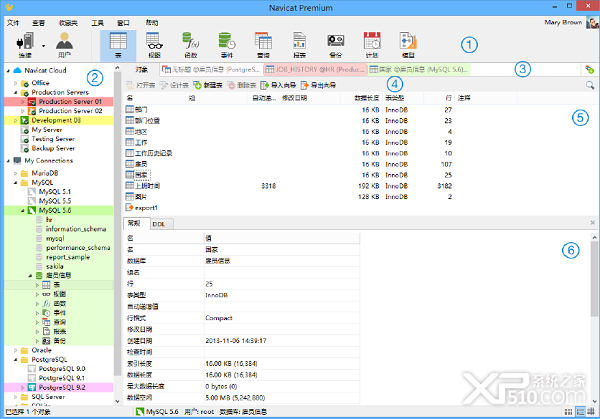
Task: Click Open Table (打开表) button
Action: pos(140,85)
